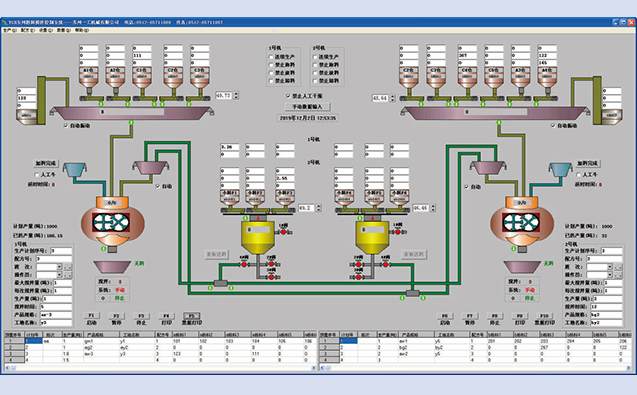Click the left blue manual feed hopper
The image size is (637, 395).
pyautogui.click(x=75, y=169)
